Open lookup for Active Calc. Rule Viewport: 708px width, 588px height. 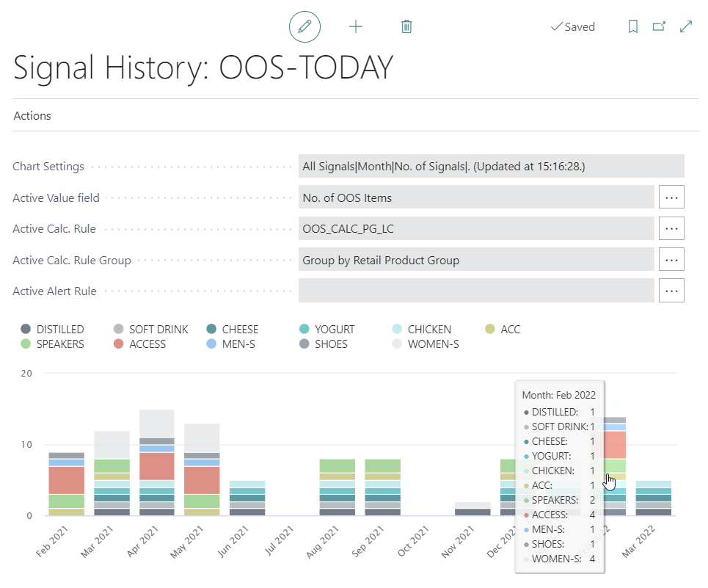click(671, 228)
